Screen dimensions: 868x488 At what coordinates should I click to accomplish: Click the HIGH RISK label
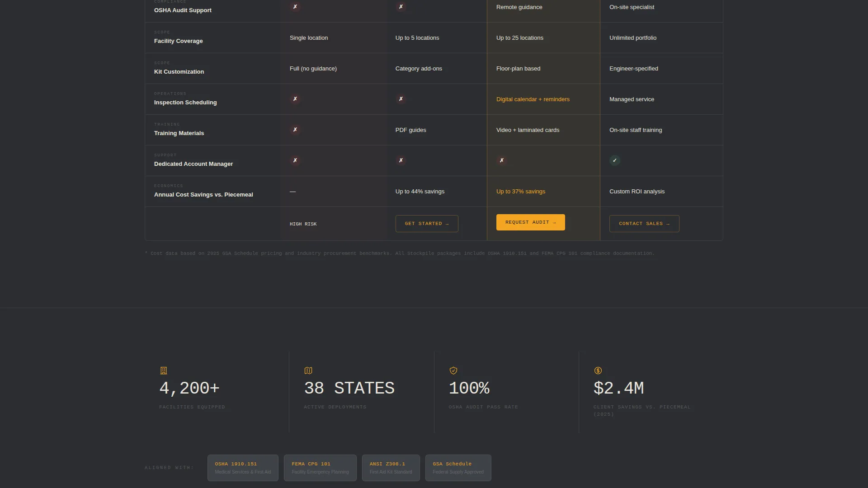point(303,224)
